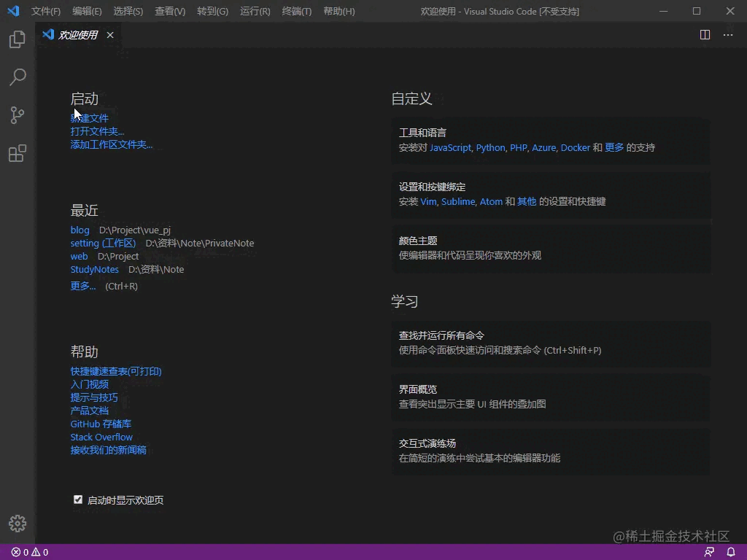Open the notifications bell in the status bar
Viewport: 747px width, 560px height.
point(730,552)
